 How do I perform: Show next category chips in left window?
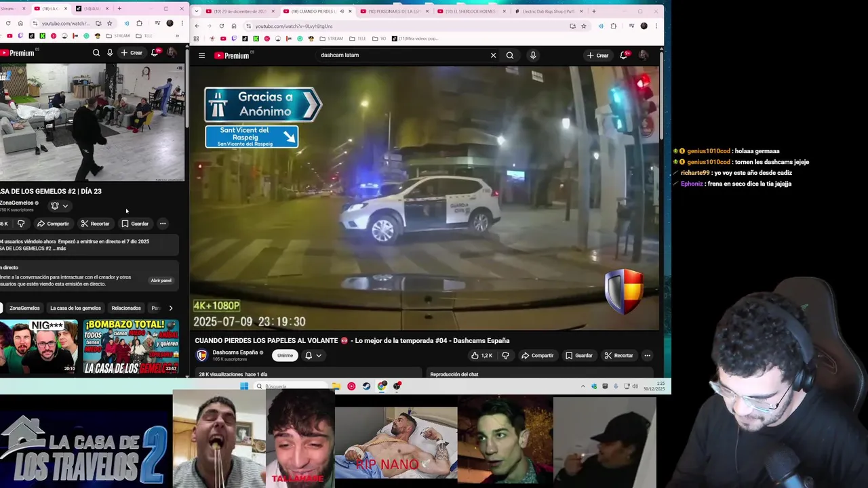[x=170, y=308]
